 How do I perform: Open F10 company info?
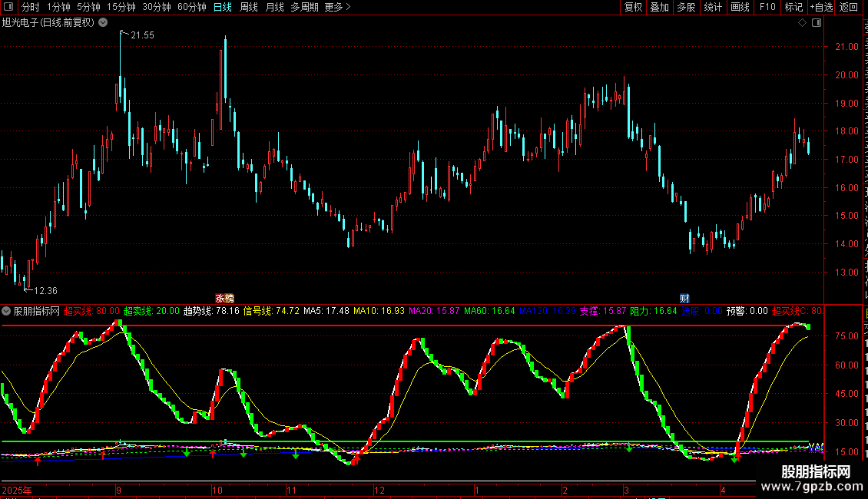[767, 7]
